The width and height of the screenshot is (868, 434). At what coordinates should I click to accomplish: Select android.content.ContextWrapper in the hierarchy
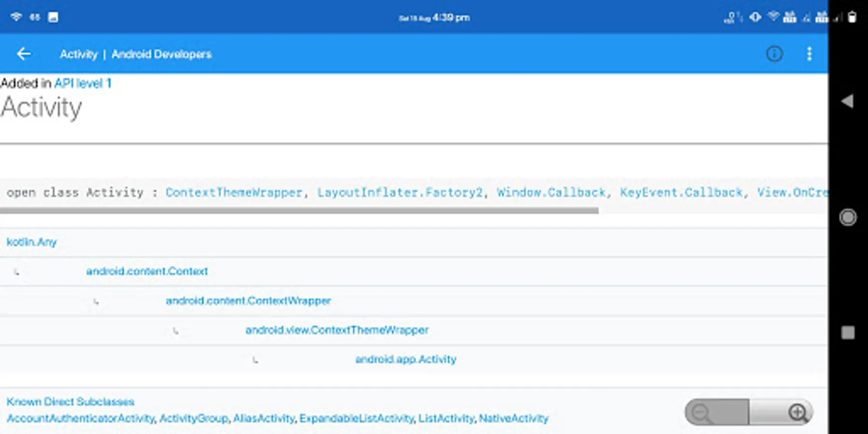[x=248, y=301]
